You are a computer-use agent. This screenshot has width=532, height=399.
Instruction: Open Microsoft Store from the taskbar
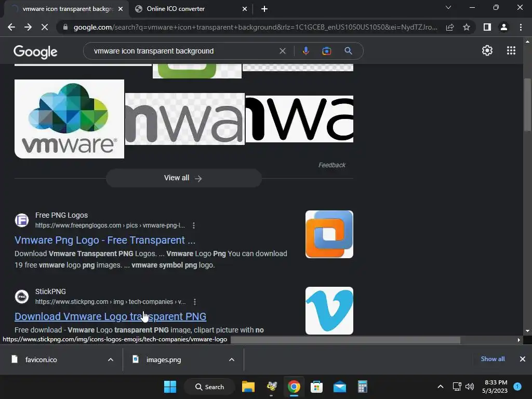pyautogui.click(x=316, y=387)
